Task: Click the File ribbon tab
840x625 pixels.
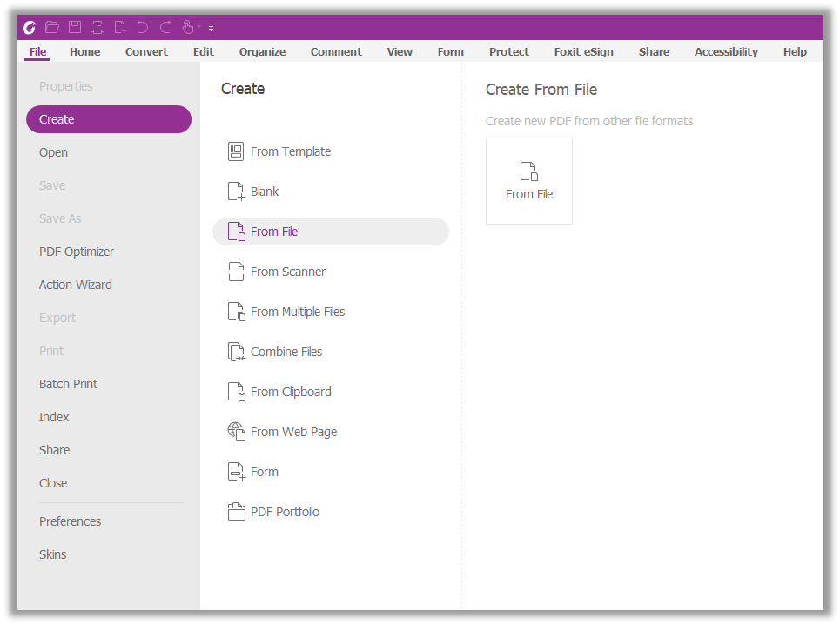Action: click(x=37, y=52)
